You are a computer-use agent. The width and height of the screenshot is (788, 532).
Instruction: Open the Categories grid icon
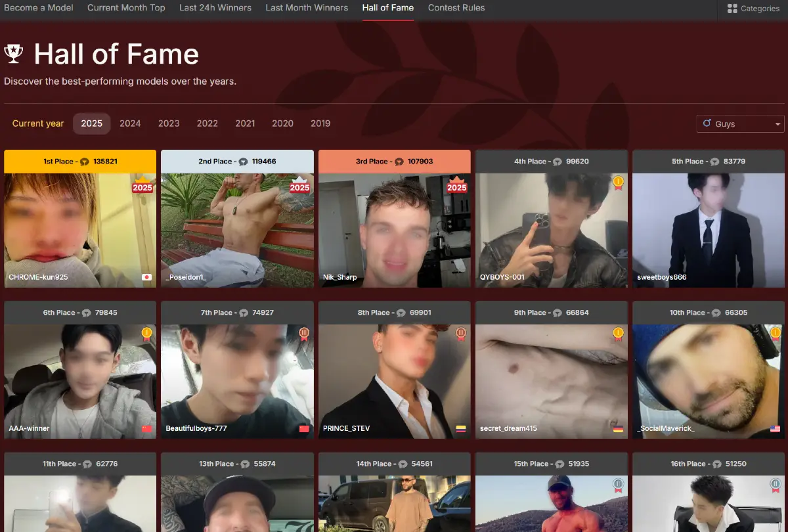point(732,9)
